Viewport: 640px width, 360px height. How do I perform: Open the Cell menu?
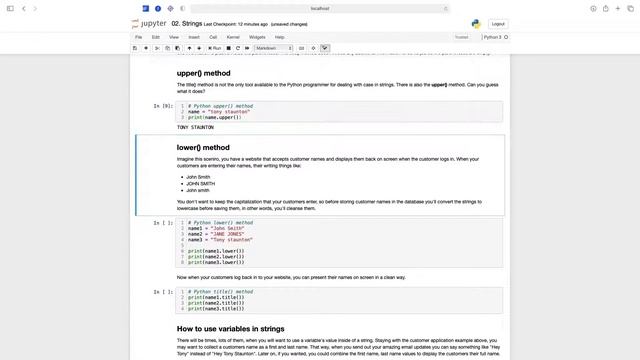[x=213, y=37]
